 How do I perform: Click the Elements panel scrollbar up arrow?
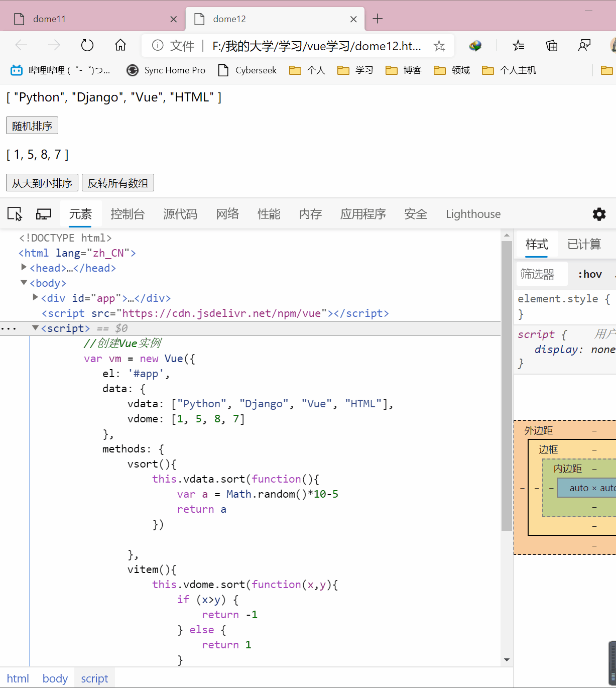click(507, 235)
